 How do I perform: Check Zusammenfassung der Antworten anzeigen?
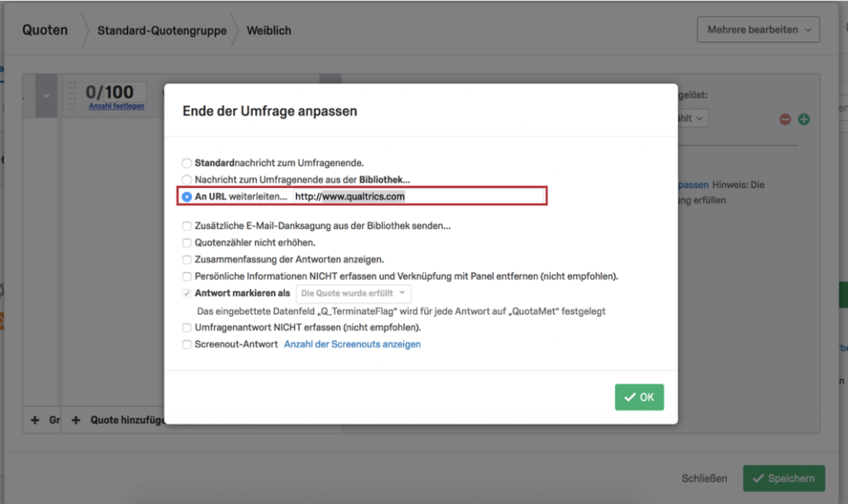(x=186, y=259)
